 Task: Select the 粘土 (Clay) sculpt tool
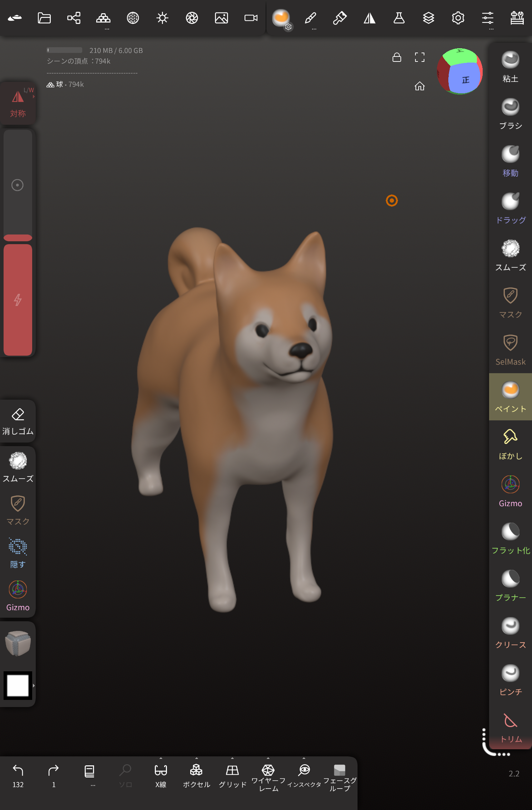pyautogui.click(x=510, y=66)
